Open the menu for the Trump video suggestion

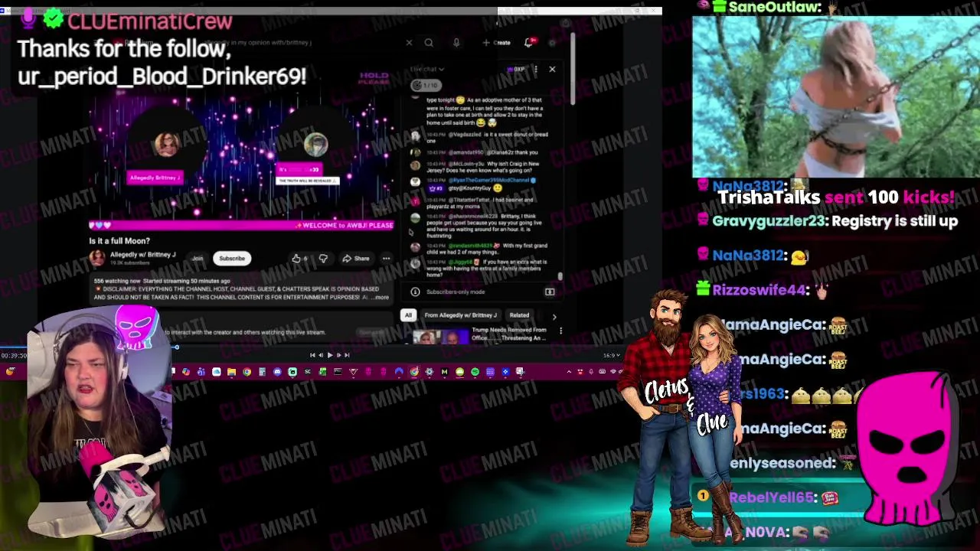click(x=560, y=331)
